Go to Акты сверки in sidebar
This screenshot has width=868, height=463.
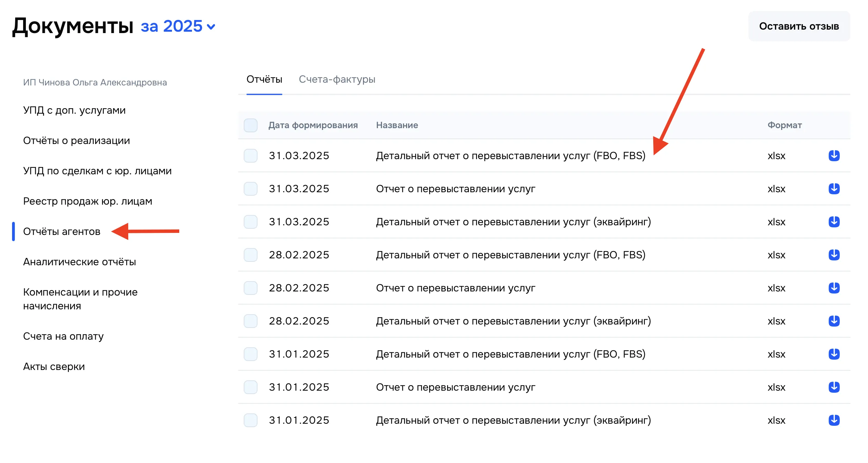click(x=54, y=367)
